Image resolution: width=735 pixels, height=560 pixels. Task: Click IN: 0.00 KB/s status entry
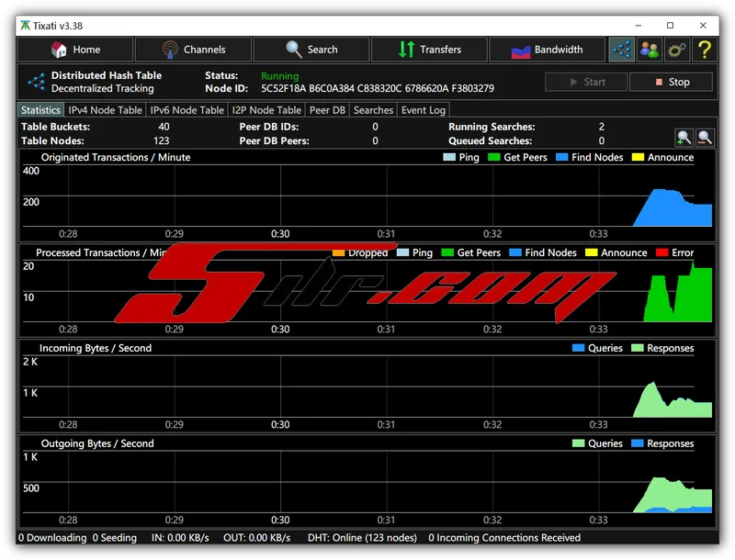(180, 538)
